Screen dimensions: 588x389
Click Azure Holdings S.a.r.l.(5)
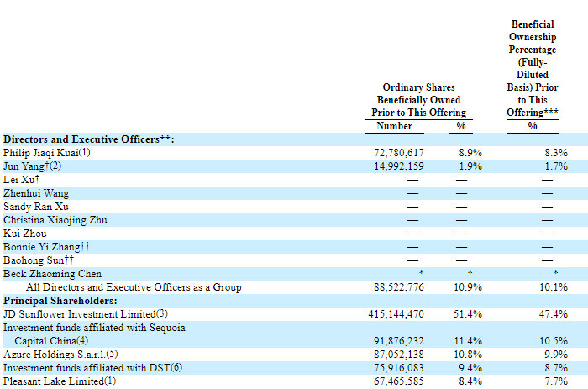coord(60,355)
